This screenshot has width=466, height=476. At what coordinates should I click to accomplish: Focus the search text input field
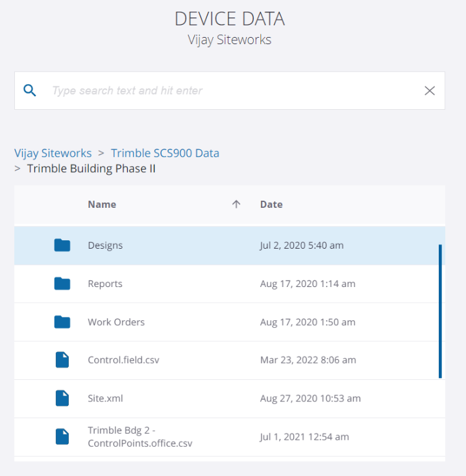click(x=227, y=91)
